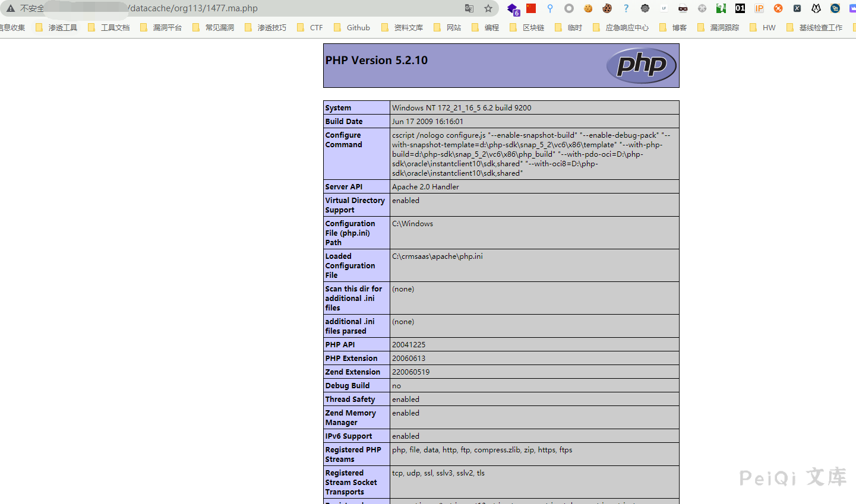The image size is (856, 504).
Task: Click the black 01 extension icon
Action: [x=740, y=8]
